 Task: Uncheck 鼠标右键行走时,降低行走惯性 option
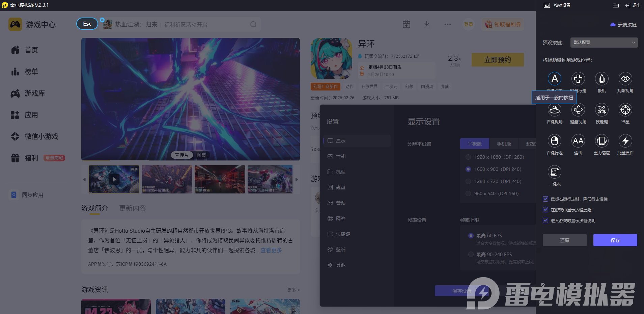tap(545, 199)
